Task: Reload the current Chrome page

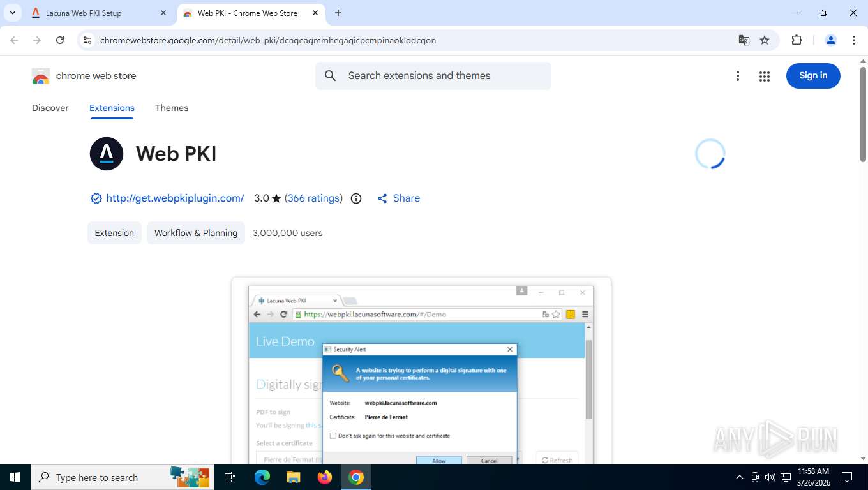Action: (x=60, y=40)
